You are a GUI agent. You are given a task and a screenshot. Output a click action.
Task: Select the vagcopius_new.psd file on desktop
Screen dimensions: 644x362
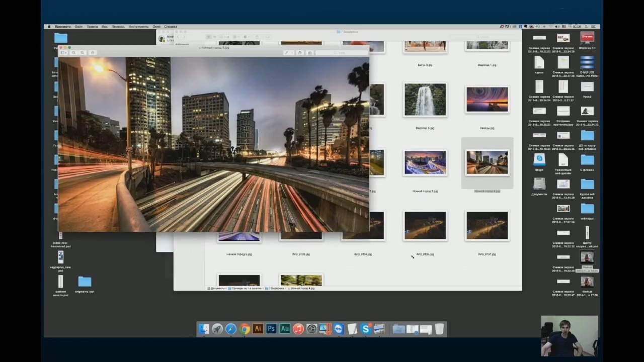pyautogui.click(x=61, y=257)
